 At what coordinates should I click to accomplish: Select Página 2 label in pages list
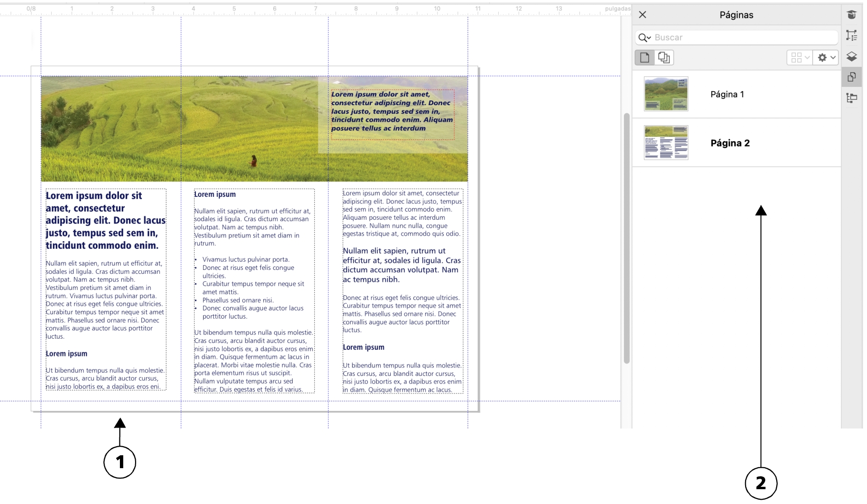click(730, 143)
